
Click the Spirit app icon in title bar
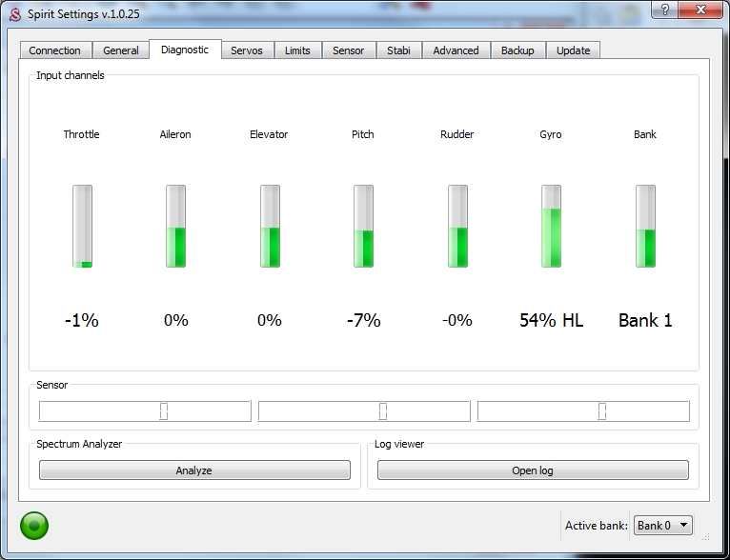click(14, 10)
